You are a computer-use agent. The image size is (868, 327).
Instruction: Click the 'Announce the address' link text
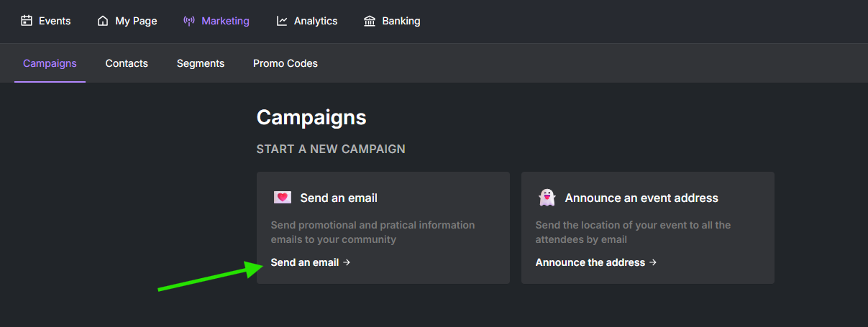[590, 262]
